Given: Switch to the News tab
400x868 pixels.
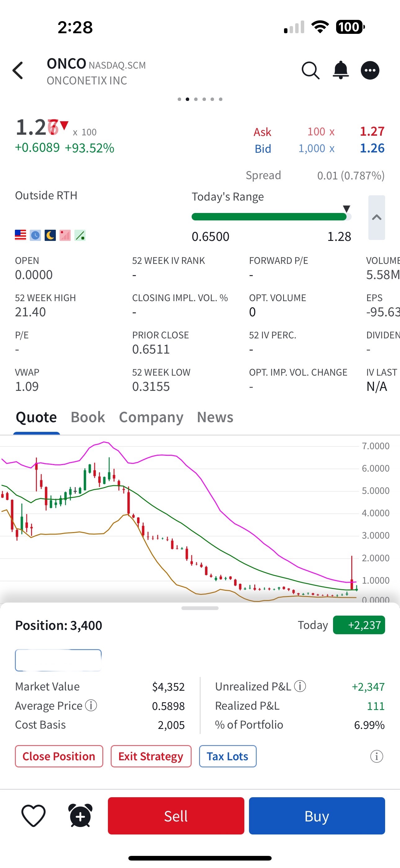Looking at the screenshot, I should 215,417.
